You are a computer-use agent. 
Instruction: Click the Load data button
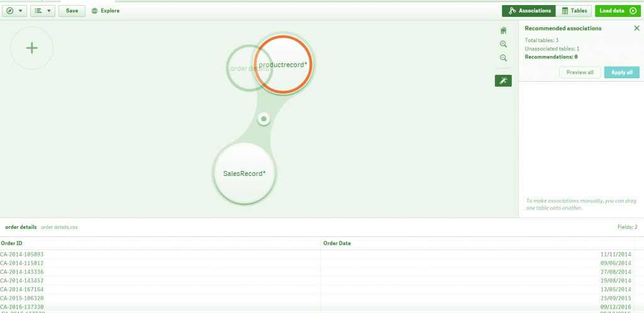coord(618,11)
